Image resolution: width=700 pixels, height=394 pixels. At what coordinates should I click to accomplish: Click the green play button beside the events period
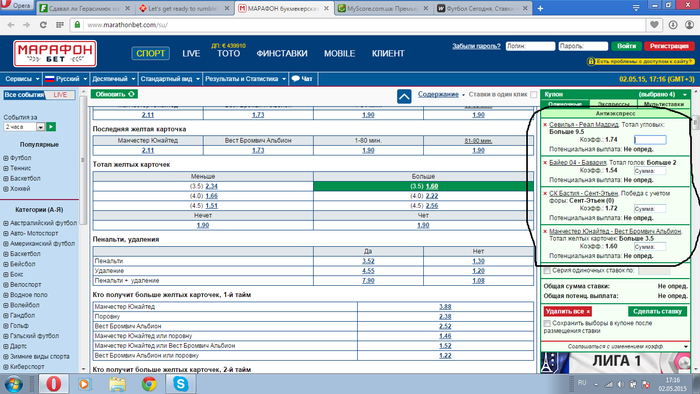(51, 127)
